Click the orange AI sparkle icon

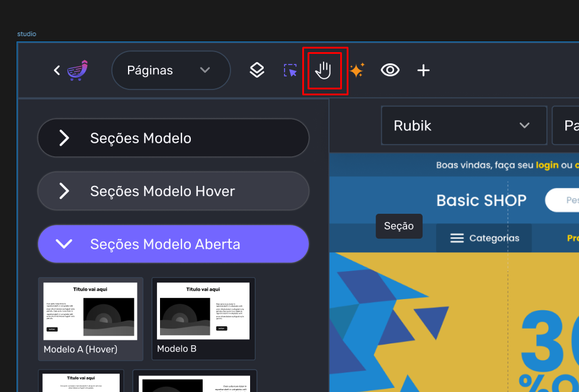click(356, 70)
